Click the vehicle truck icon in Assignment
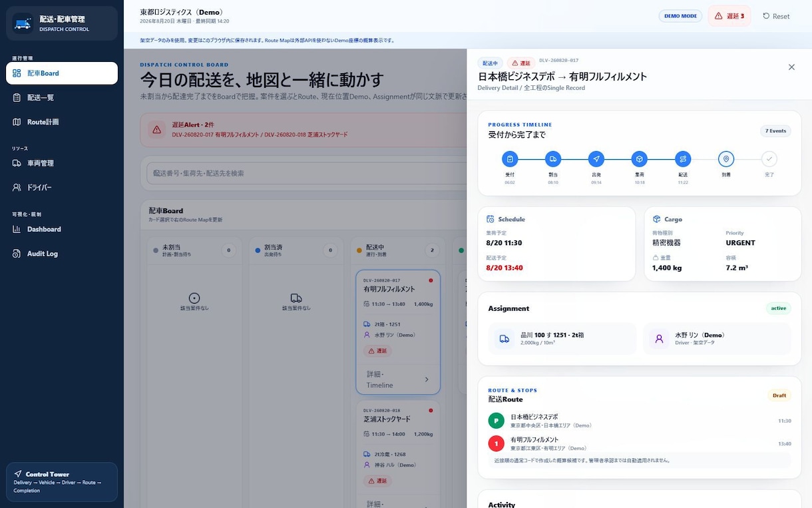This screenshot has width=812, height=508. point(505,339)
